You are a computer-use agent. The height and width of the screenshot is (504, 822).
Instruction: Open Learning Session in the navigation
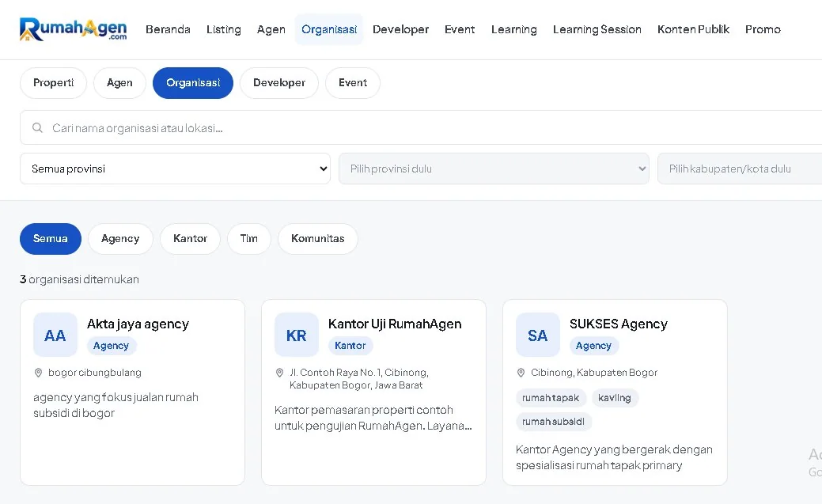click(x=597, y=29)
